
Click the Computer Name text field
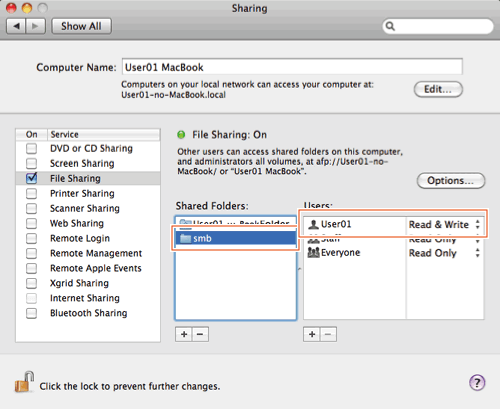click(292, 67)
